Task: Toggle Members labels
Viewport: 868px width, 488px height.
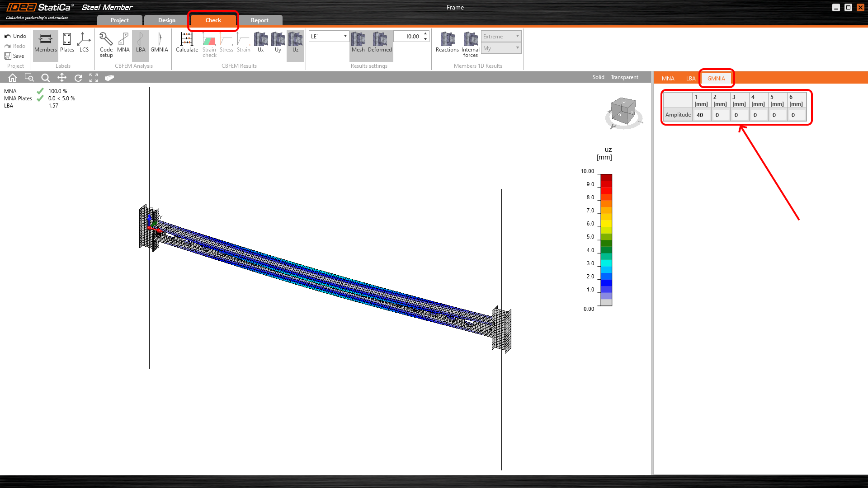Action: click(46, 42)
